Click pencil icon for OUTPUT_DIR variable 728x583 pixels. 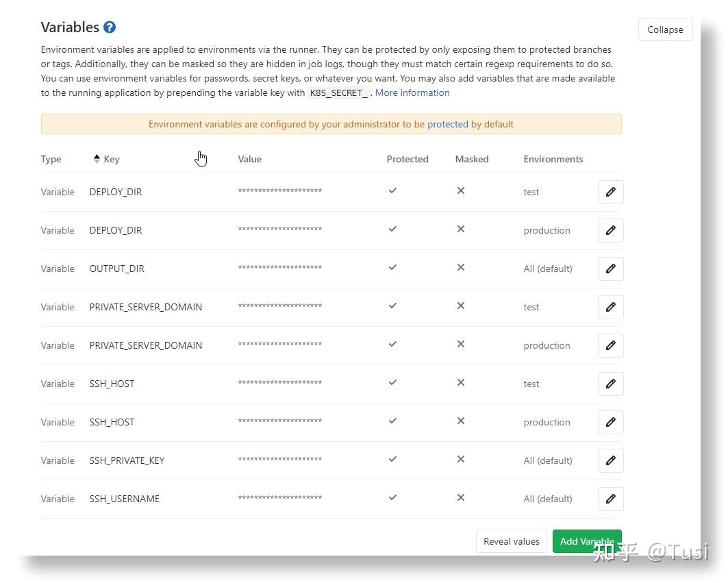click(x=610, y=269)
